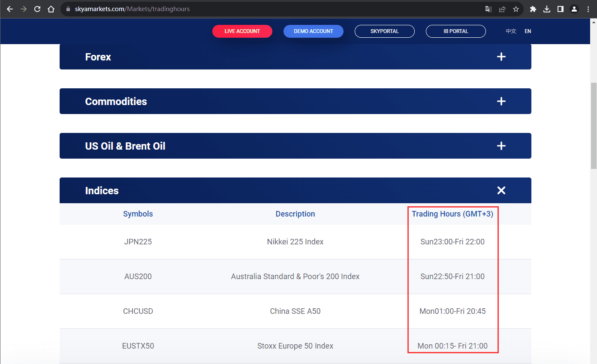Open the user profile menu

[574, 9]
